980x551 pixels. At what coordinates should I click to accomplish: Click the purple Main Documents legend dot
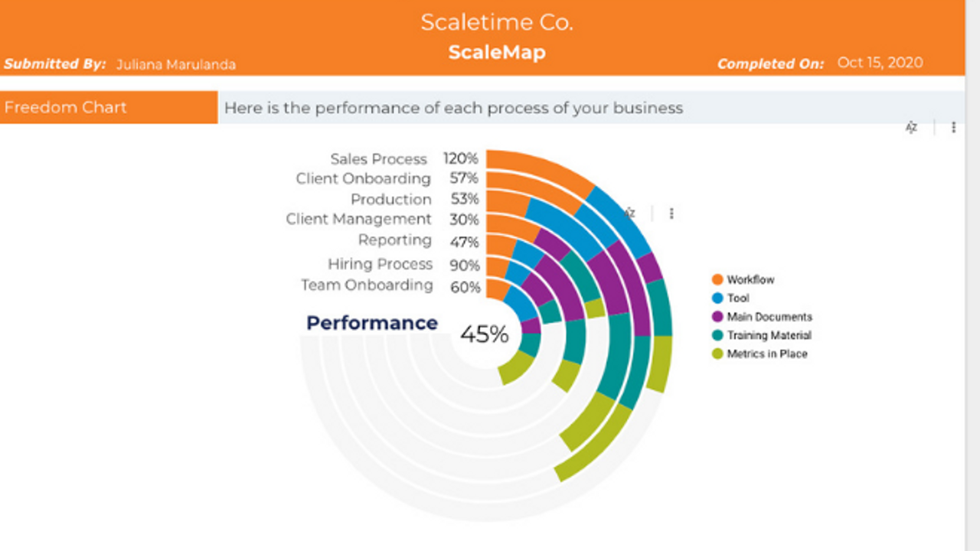point(717,317)
